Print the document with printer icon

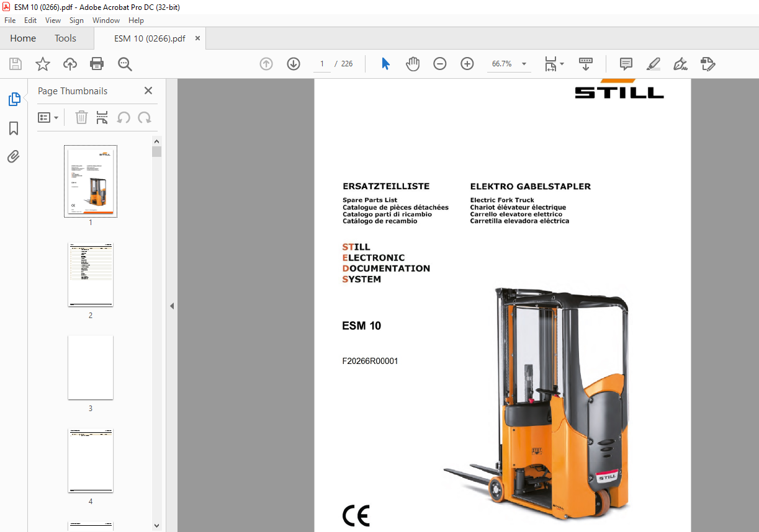click(97, 64)
